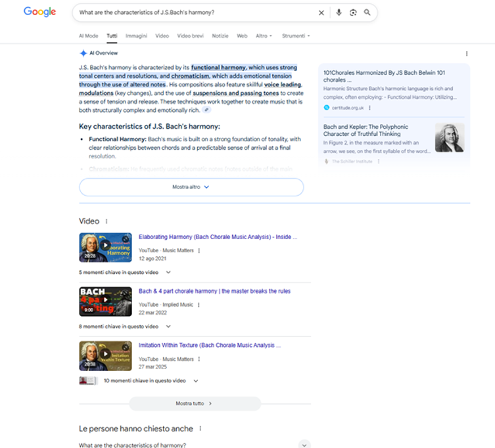Click 'modulations' underlined term
The image size is (495, 448).
(x=96, y=93)
